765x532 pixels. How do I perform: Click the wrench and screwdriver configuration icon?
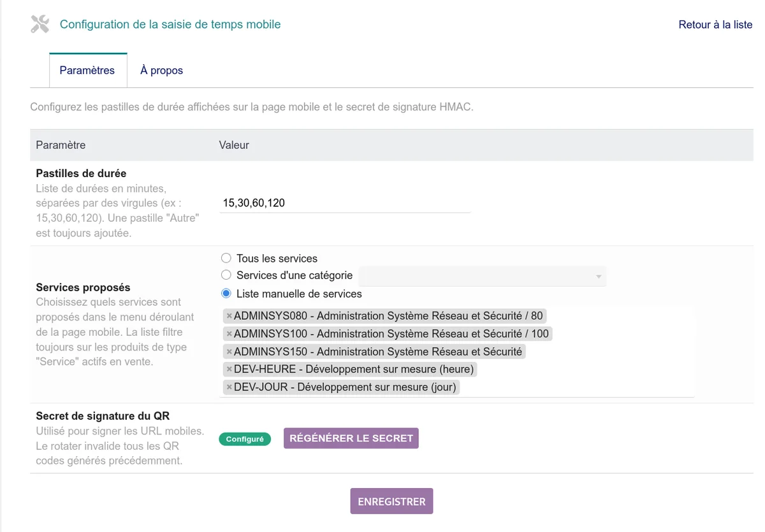pyautogui.click(x=40, y=24)
